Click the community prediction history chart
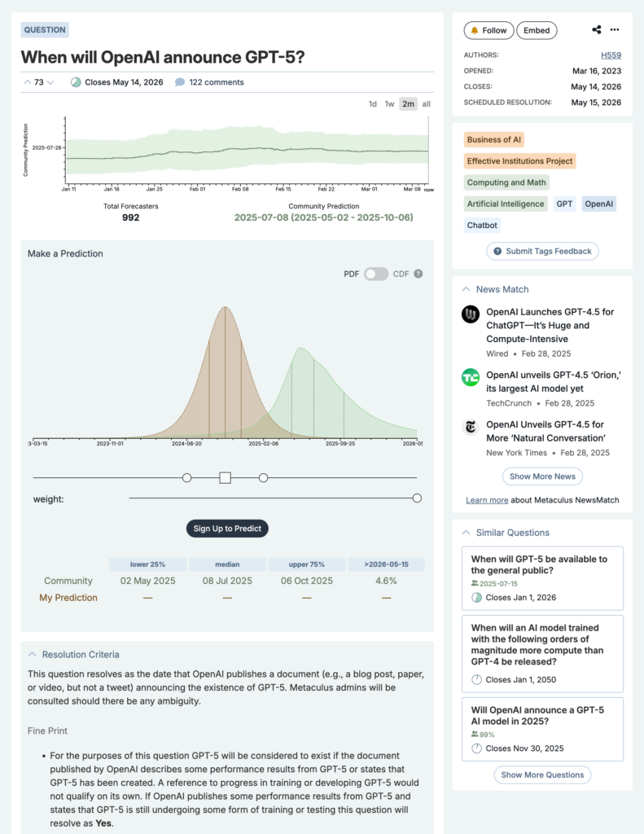 tap(246, 151)
